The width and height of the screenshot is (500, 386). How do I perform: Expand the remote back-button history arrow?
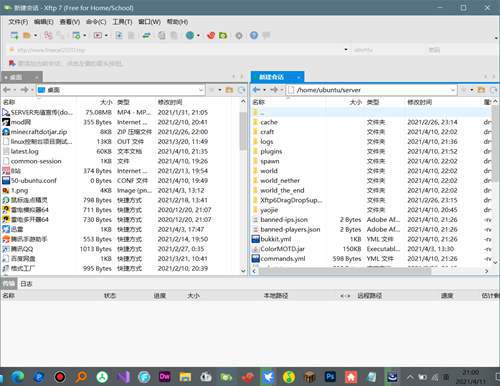264,90
